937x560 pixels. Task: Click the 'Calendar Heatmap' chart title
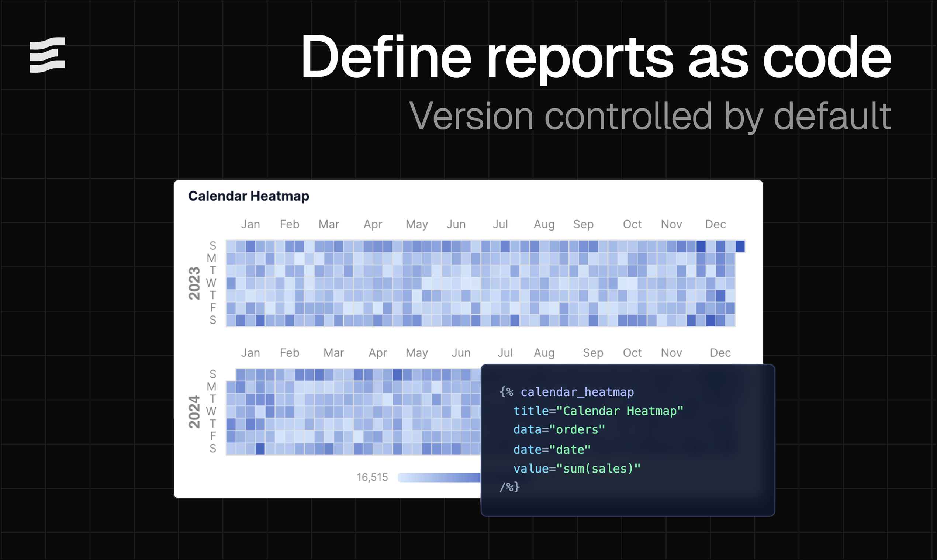pos(248,196)
